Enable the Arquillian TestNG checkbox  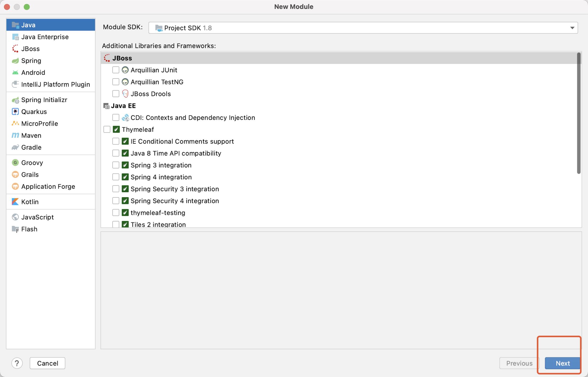point(116,82)
